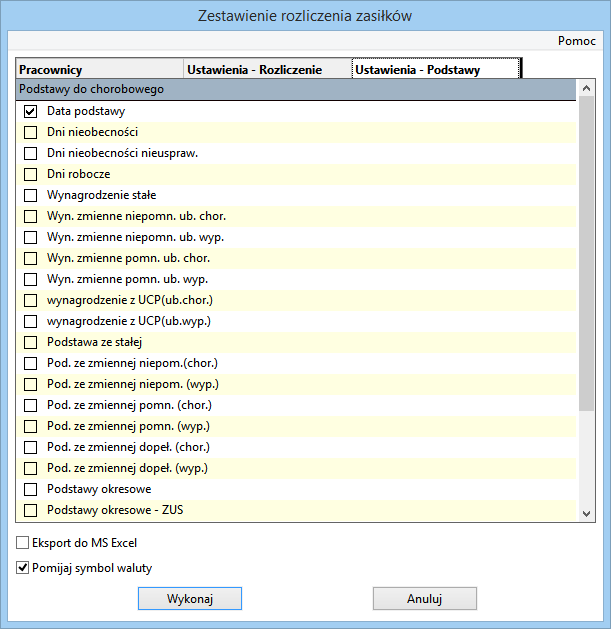The image size is (611, 629).
Task: Enable the Dni nieobecności checkbox
Action: tap(30, 132)
